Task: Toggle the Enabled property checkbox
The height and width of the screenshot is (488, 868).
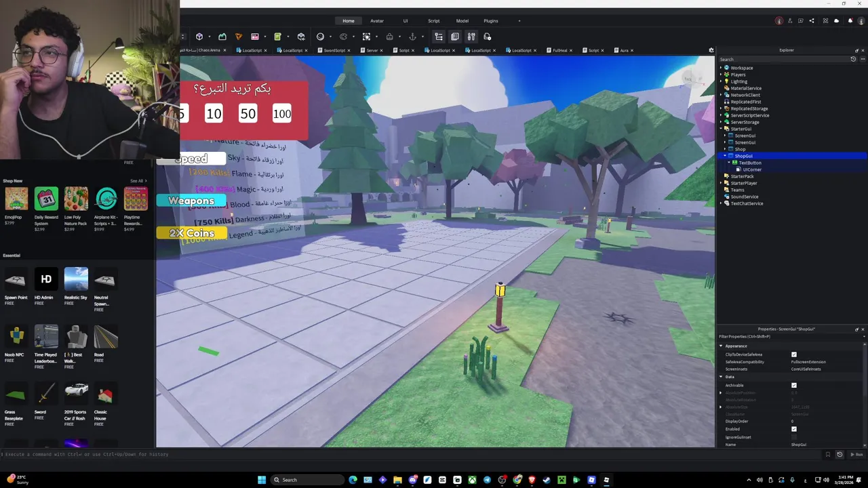Action: click(794, 429)
